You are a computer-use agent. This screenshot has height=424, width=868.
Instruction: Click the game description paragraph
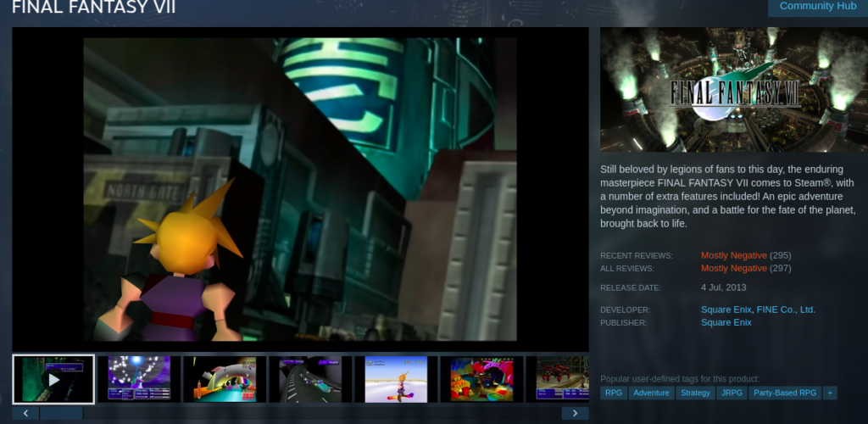click(728, 197)
